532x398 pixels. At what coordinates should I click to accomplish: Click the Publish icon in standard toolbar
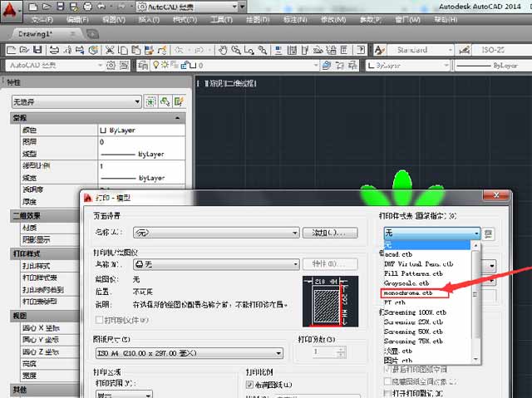pos(80,50)
